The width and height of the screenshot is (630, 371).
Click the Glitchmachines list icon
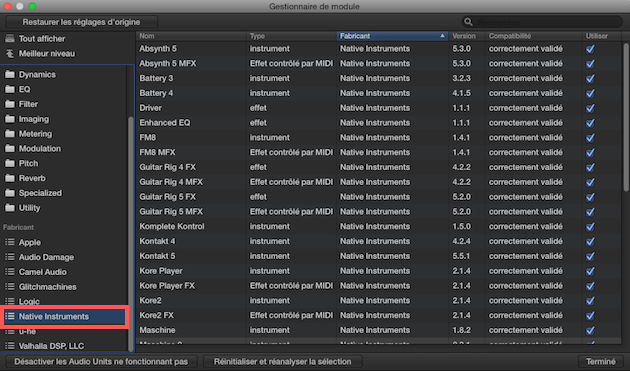10,287
